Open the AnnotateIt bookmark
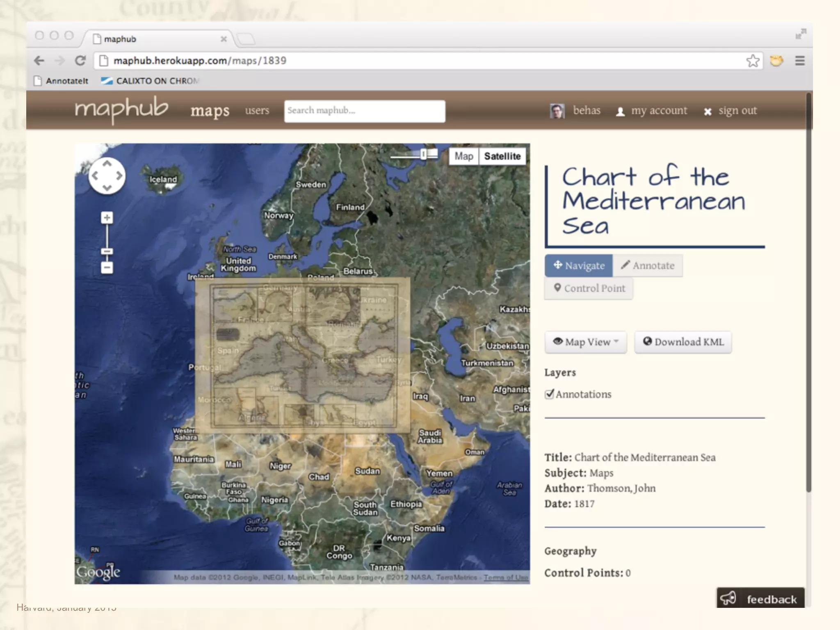Screen dimensions: 840x630 [x=61, y=81]
